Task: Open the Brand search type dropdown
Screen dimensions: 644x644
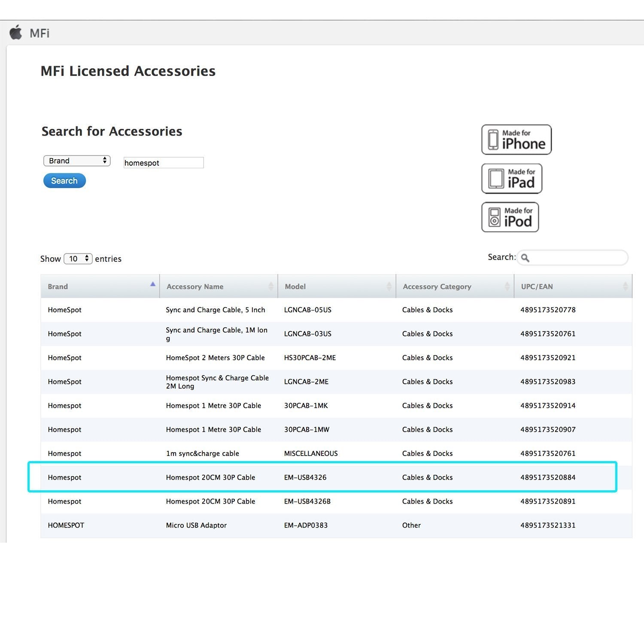Action: coord(77,161)
